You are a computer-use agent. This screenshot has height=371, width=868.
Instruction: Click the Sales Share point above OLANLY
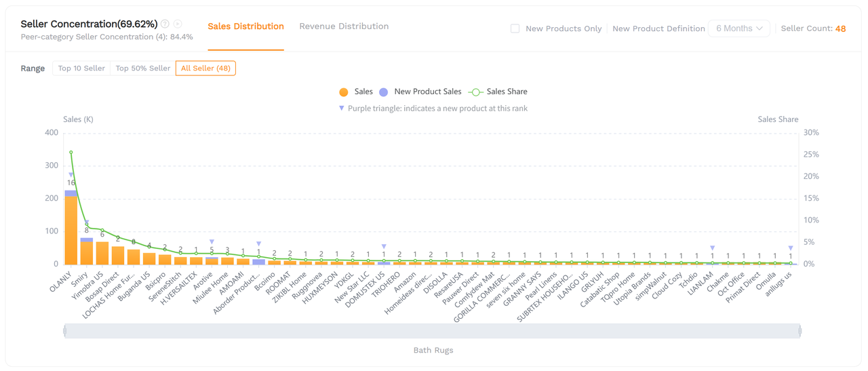click(71, 153)
